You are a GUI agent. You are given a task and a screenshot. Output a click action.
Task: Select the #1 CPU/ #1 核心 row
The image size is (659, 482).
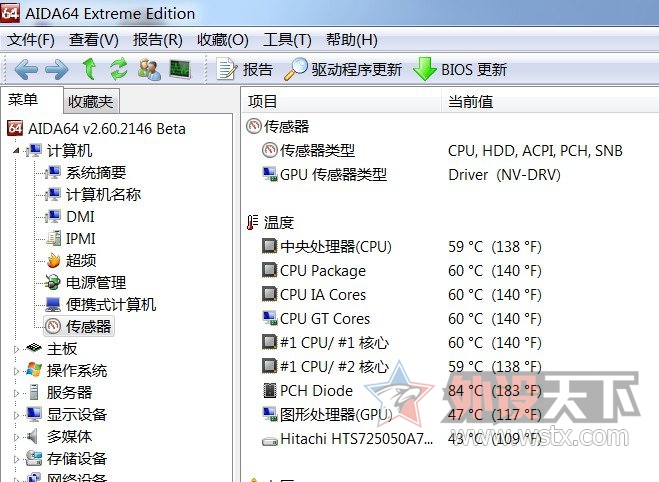pos(401,342)
